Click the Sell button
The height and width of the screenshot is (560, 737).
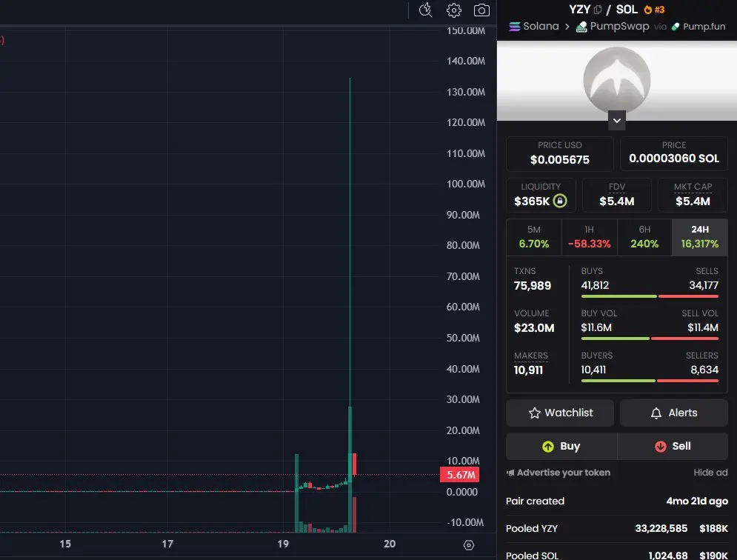coord(673,446)
